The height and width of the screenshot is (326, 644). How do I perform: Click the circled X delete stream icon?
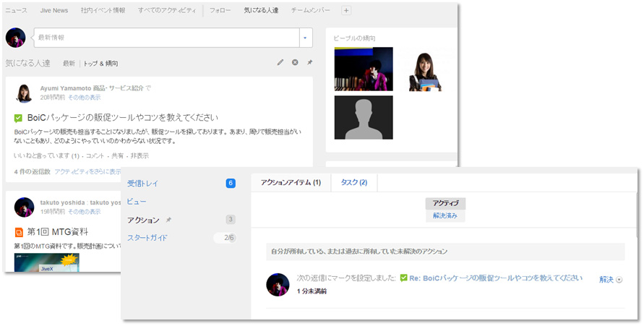(295, 63)
